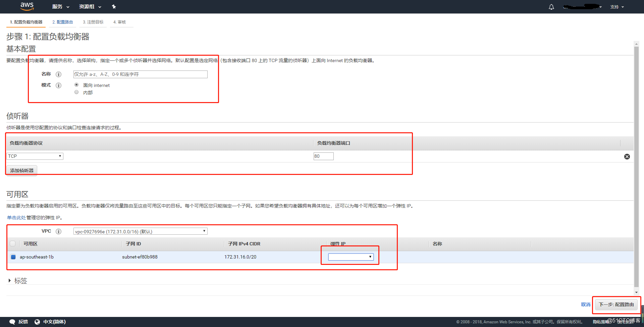The width and height of the screenshot is (644, 327).
Task: Open the 资源组 menu
Action: [x=90, y=7]
